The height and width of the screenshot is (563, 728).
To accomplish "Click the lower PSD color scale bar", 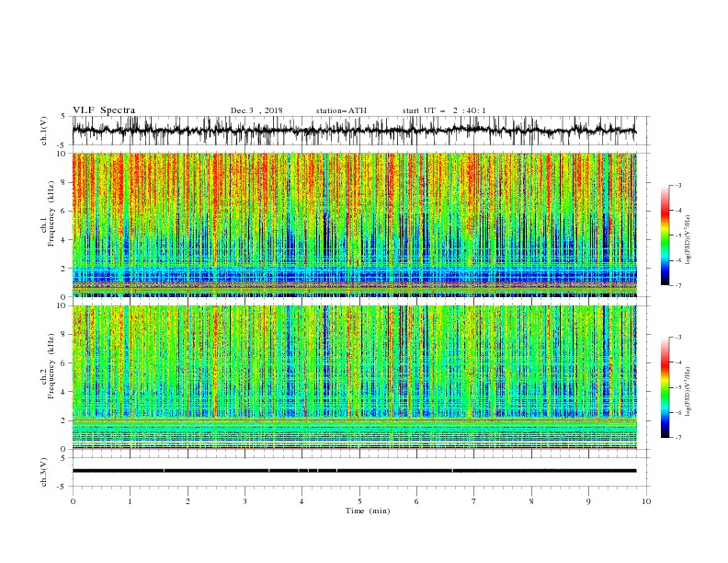I will [665, 387].
